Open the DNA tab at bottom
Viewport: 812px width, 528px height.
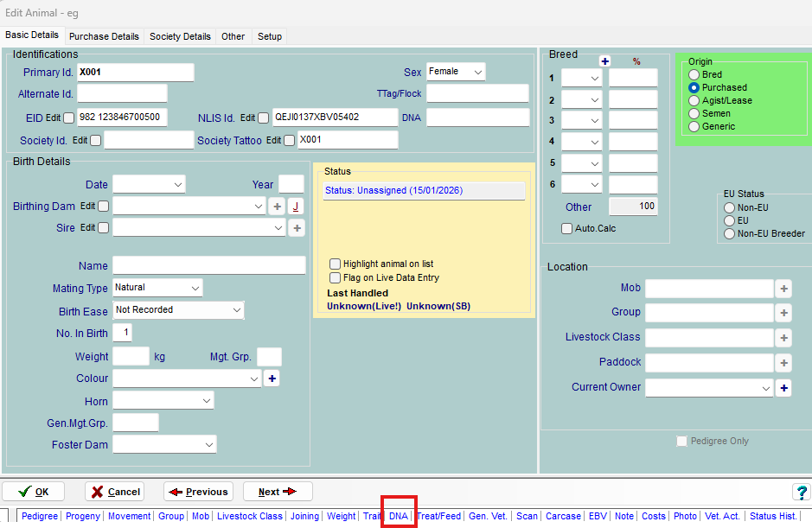398,516
